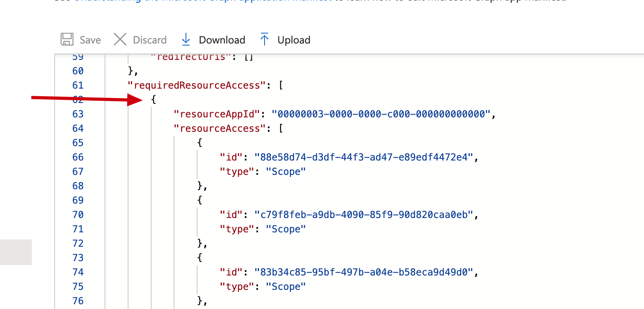Click the opening brace on line 65

(x=200, y=143)
